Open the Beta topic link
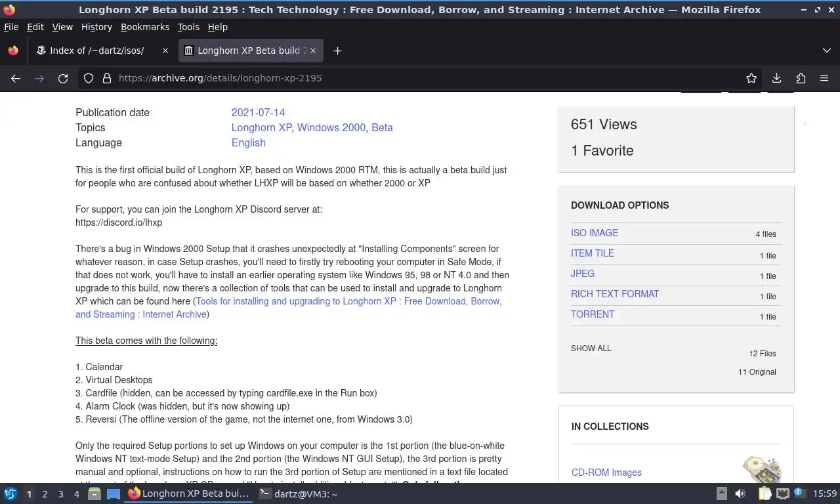 click(x=382, y=127)
